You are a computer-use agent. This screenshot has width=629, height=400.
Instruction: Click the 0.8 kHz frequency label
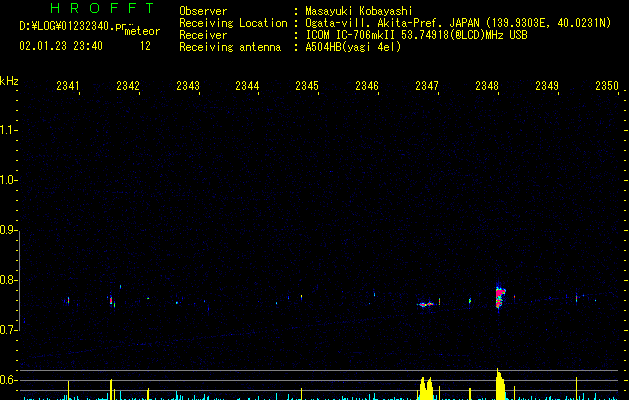(x=8, y=280)
